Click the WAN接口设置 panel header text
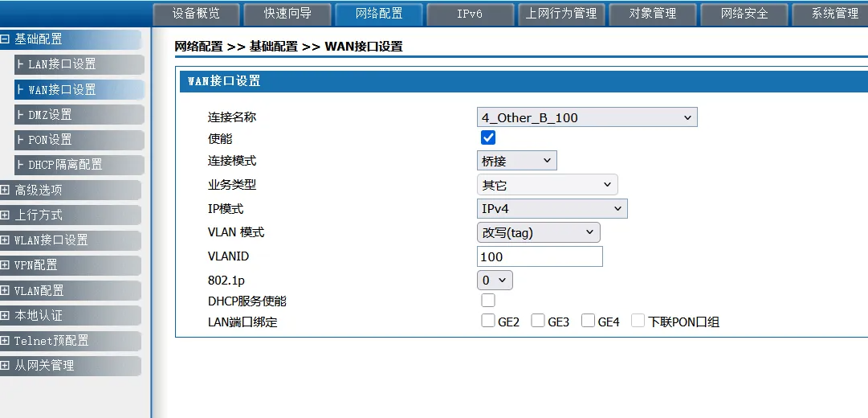Viewport: 868px width, 418px height. tap(224, 81)
